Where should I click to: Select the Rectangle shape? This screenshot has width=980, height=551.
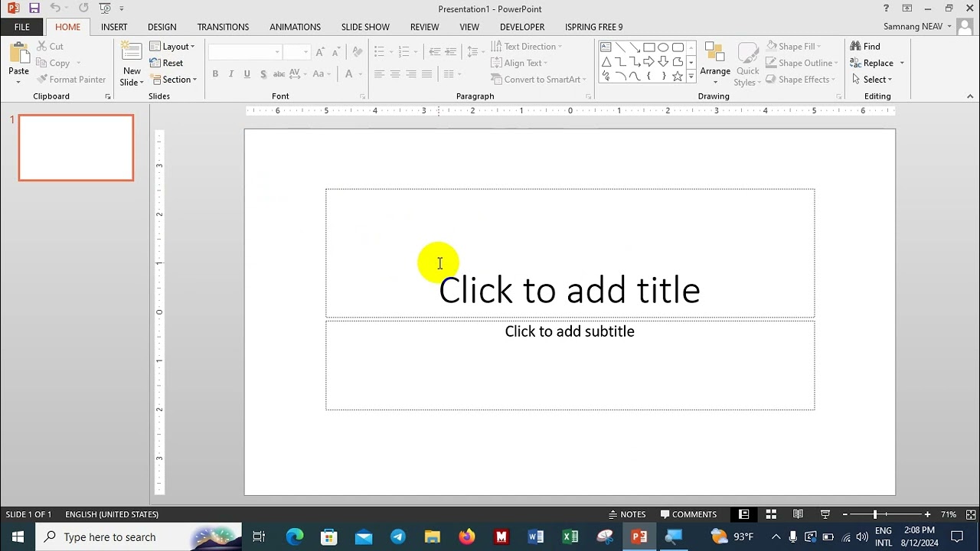pyautogui.click(x=649, y=47)
